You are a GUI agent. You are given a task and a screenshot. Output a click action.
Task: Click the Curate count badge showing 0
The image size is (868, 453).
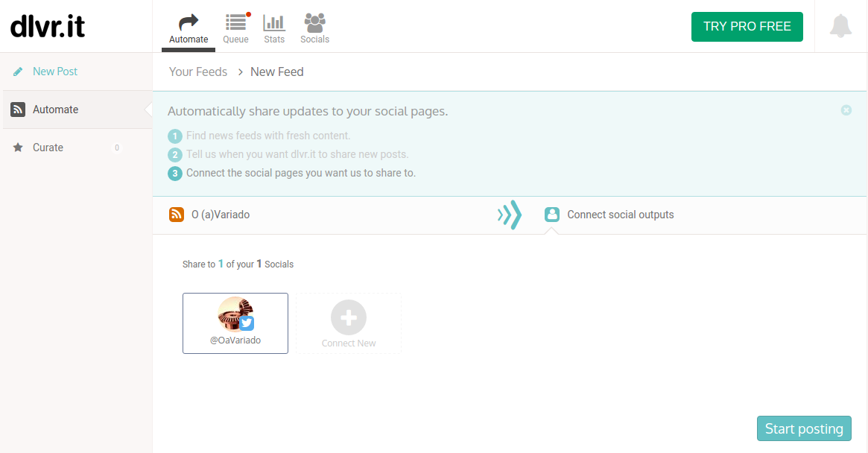click(117, 148)
